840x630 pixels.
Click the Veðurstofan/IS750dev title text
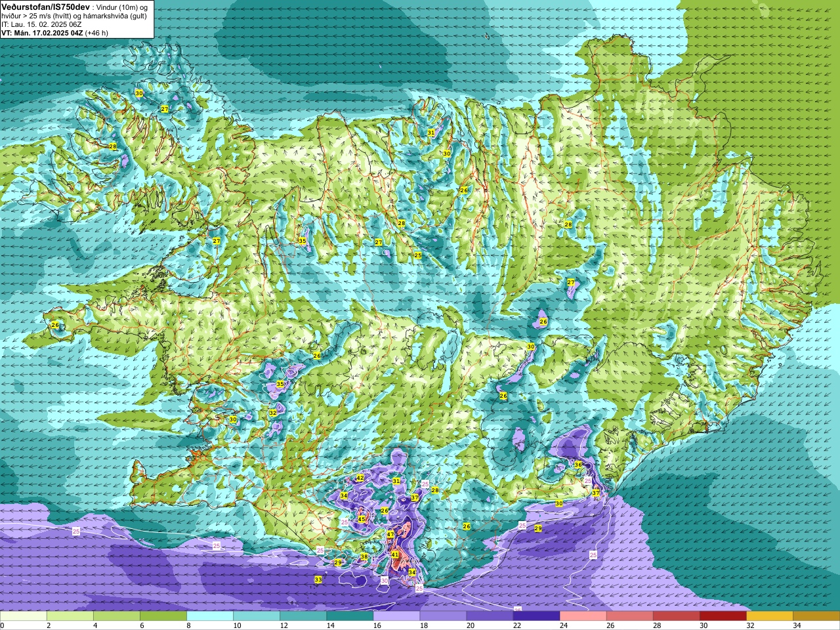pyautogui.click(x=45, y=7)
